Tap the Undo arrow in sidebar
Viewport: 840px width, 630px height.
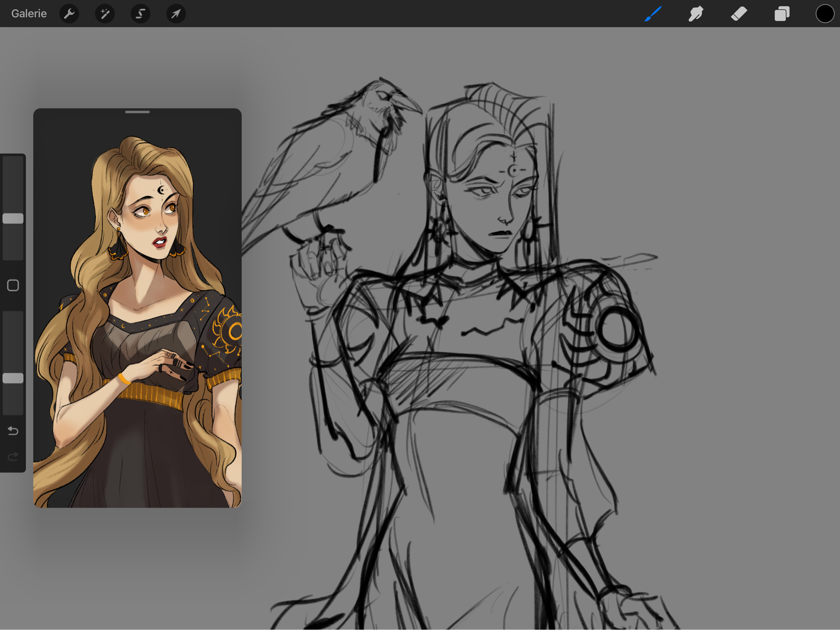click(x=13, y=431)
